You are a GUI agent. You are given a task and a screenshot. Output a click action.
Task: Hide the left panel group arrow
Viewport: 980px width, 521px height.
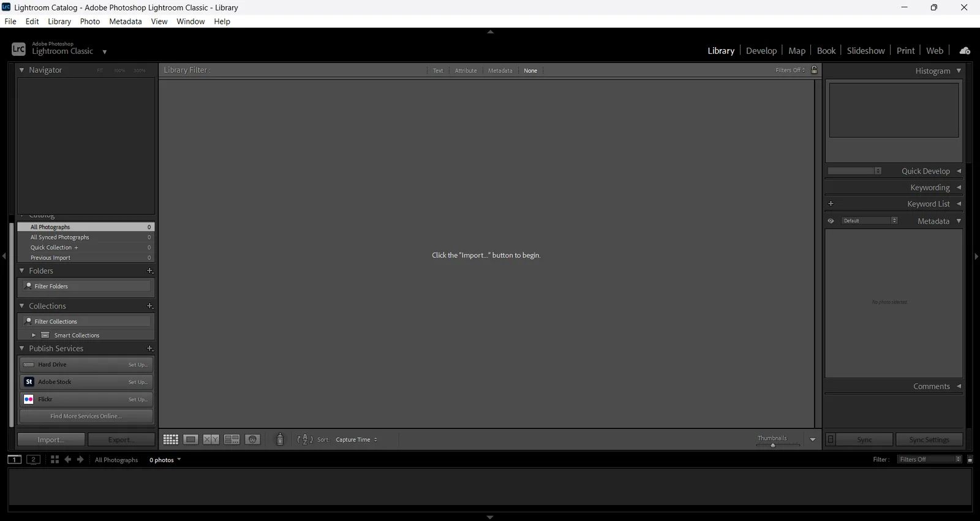pos(4,256)
